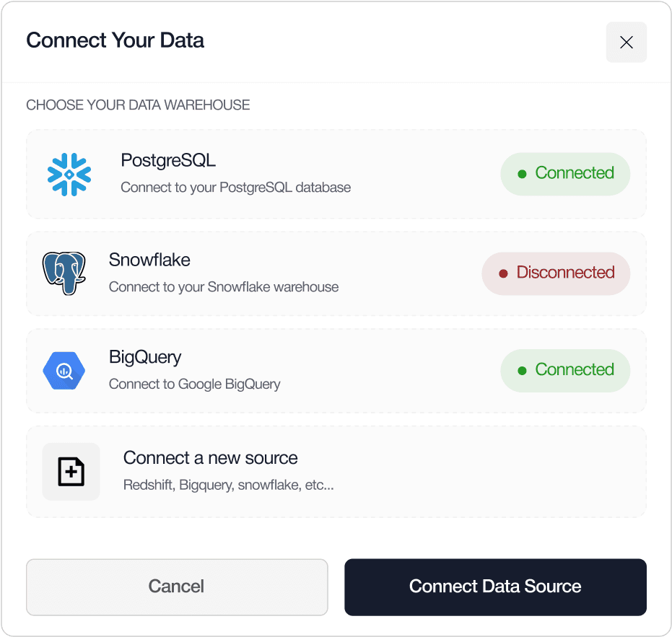The height and width of the screenshot is (637, 672).
Task: Click 'Connect to Google BigQuery' description text
Action: click(x=195, y=385)
